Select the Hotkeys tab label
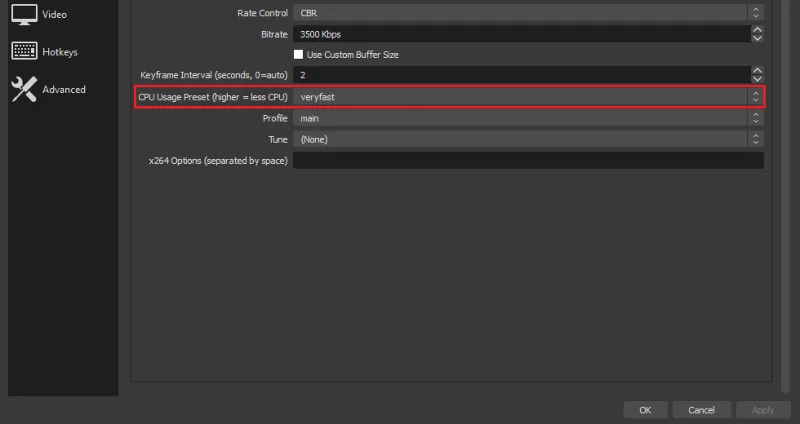The width and height of the screenshot is (800, 424). [60, 52]
